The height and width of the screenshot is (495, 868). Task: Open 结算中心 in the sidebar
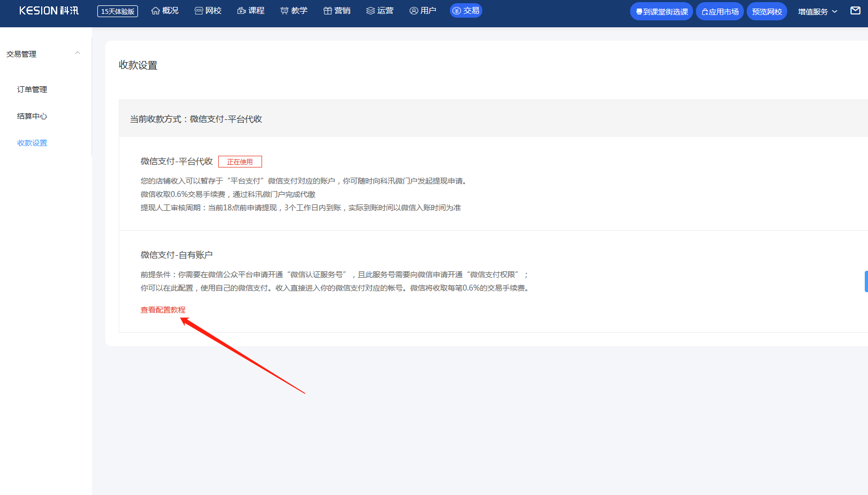[x=32, y=116]
